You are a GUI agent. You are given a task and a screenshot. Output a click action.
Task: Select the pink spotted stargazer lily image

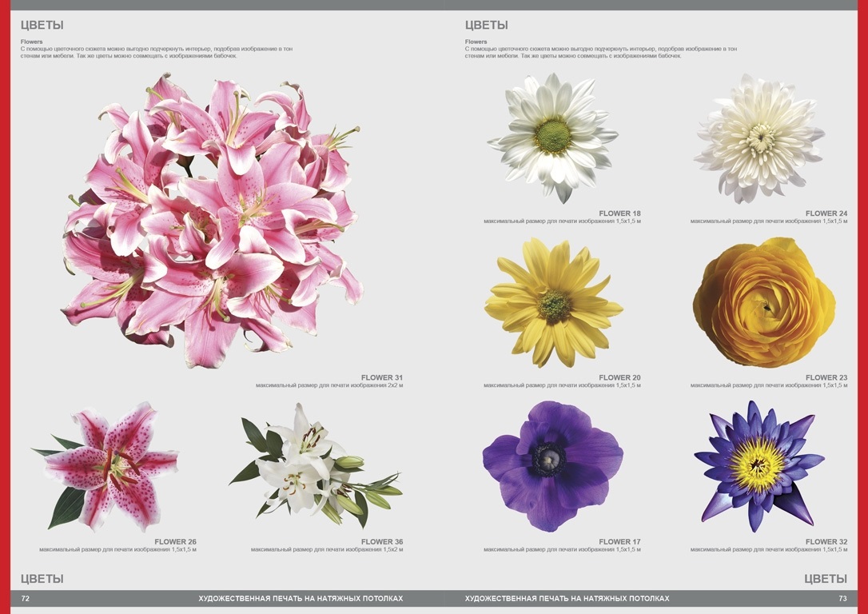(x=108, y=466)
